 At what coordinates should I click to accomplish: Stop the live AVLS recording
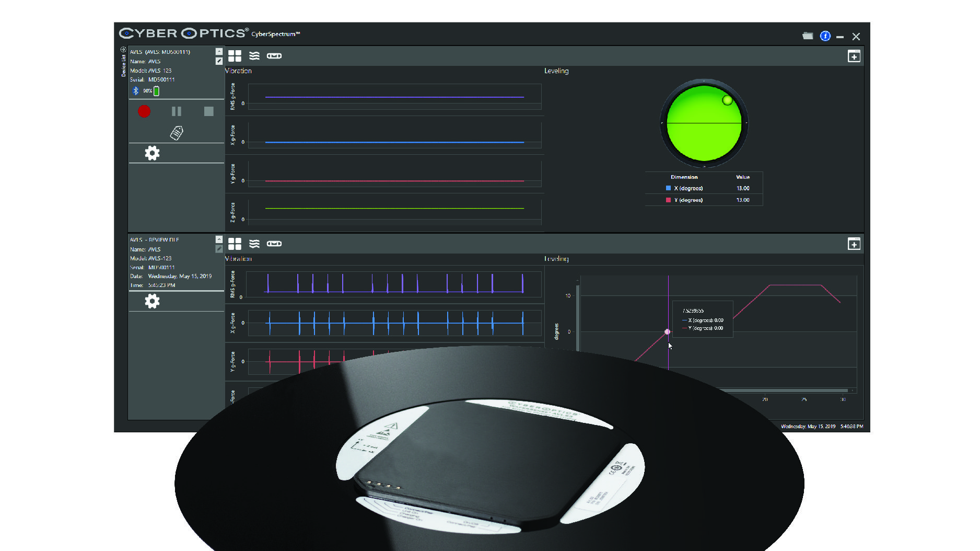(x=208, y=111)
